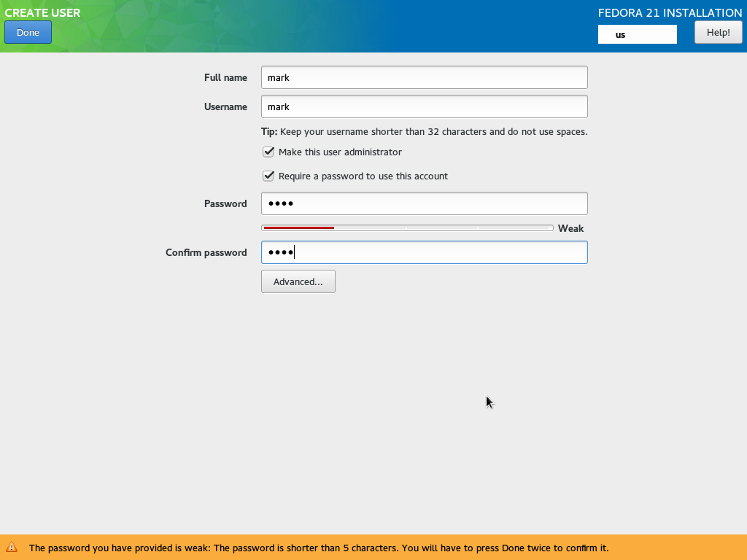Uncheck 'Require a password to use this account'
This screenshot has height=560, width=747.
click(x=268, y=176)
